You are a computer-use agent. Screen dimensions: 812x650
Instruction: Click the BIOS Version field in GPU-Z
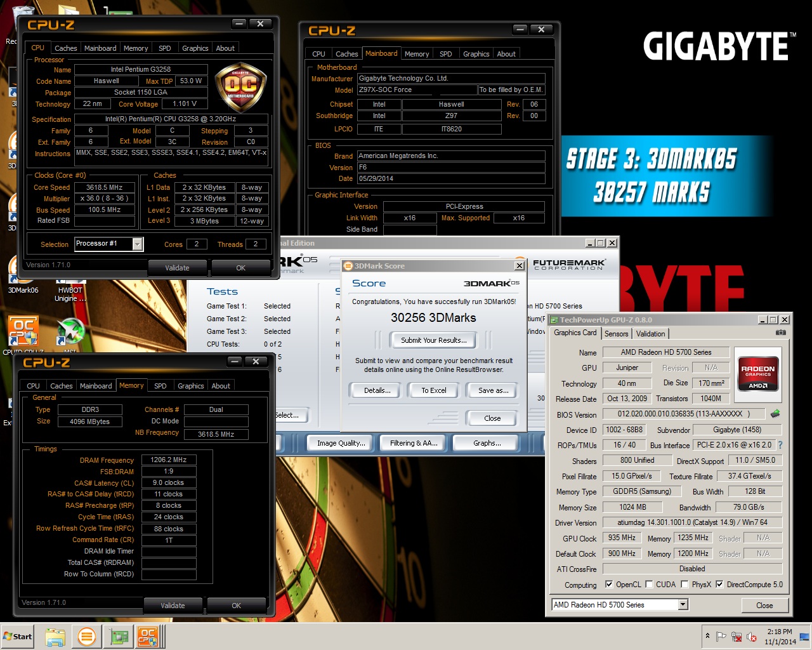pos(683,414)
